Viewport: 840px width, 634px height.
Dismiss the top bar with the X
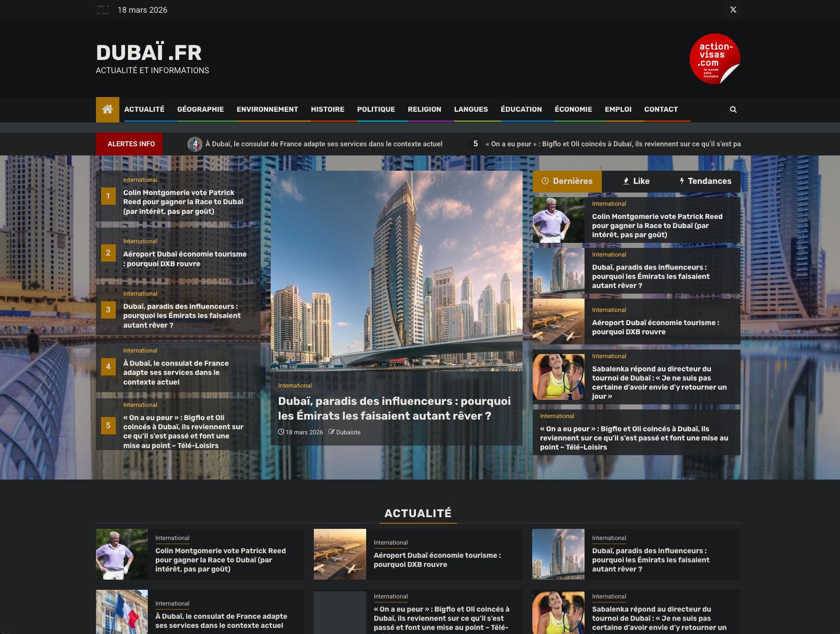click(x=733, y=9)
